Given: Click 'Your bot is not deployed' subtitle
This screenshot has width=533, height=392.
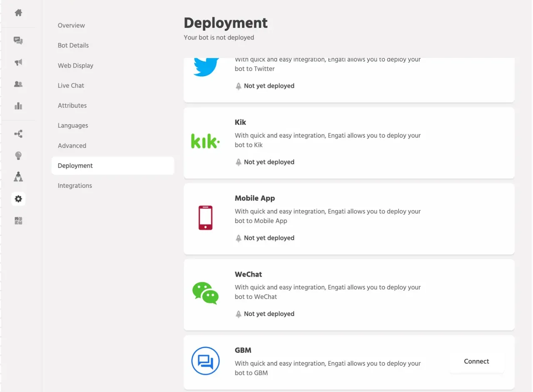Looking at the screenshot, I should click(x=219, y=37).
